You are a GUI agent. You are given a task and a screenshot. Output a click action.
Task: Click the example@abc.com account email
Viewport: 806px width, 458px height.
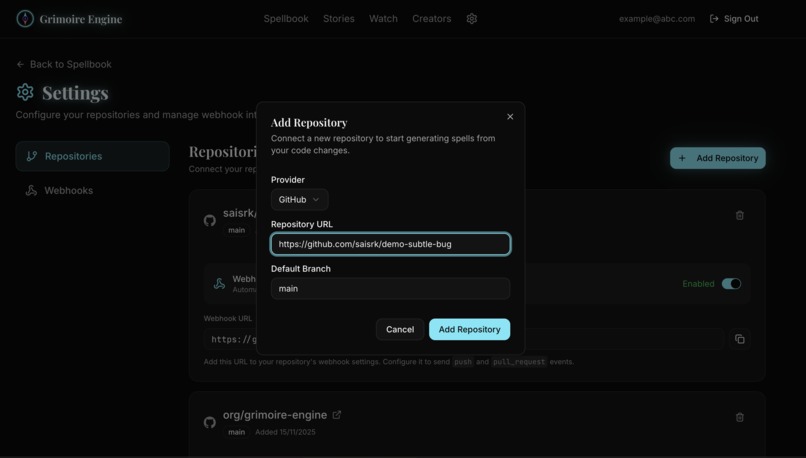657,19
